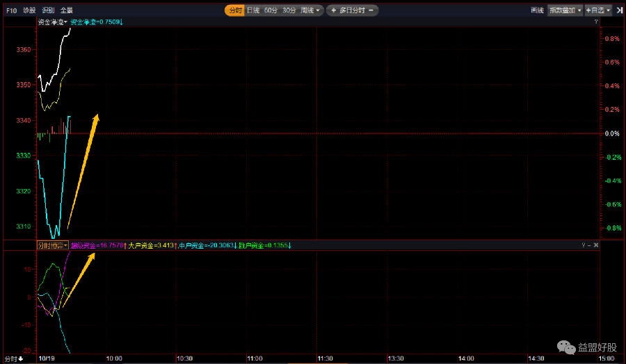Select the 60分 timeframe

(270, 10)
